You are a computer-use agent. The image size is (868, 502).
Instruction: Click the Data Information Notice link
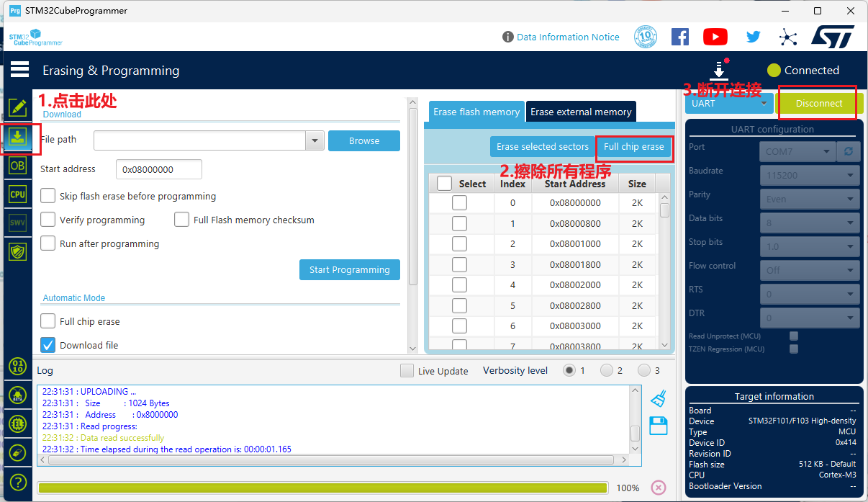tap(568, 37)
